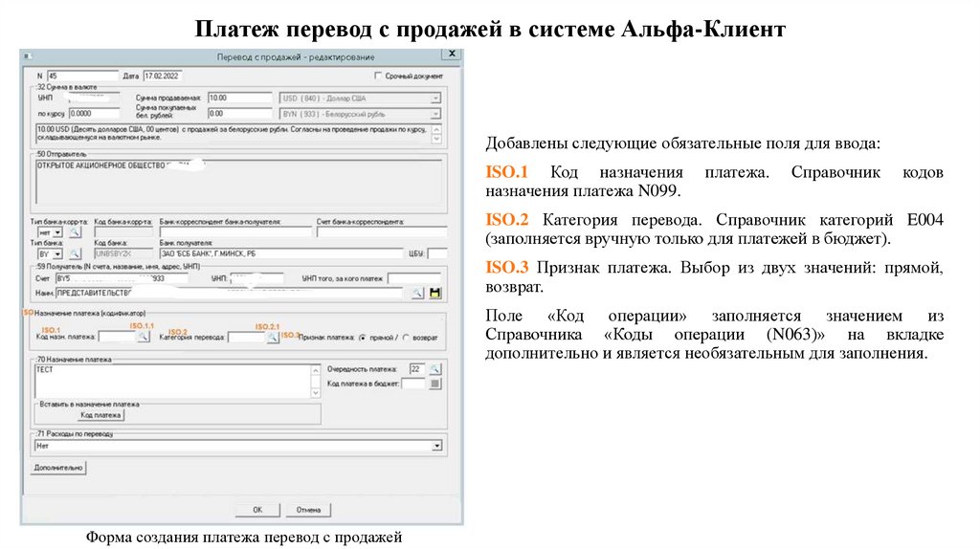Open lookup beside correspondent bank type
This screenshot has height=549, width=980.
75,232
